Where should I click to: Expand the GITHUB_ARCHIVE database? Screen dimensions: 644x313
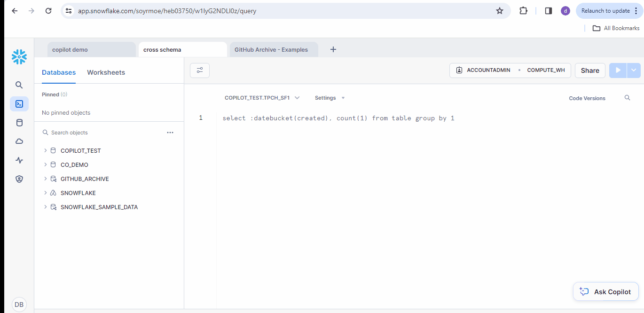click(x=45, y=179)
